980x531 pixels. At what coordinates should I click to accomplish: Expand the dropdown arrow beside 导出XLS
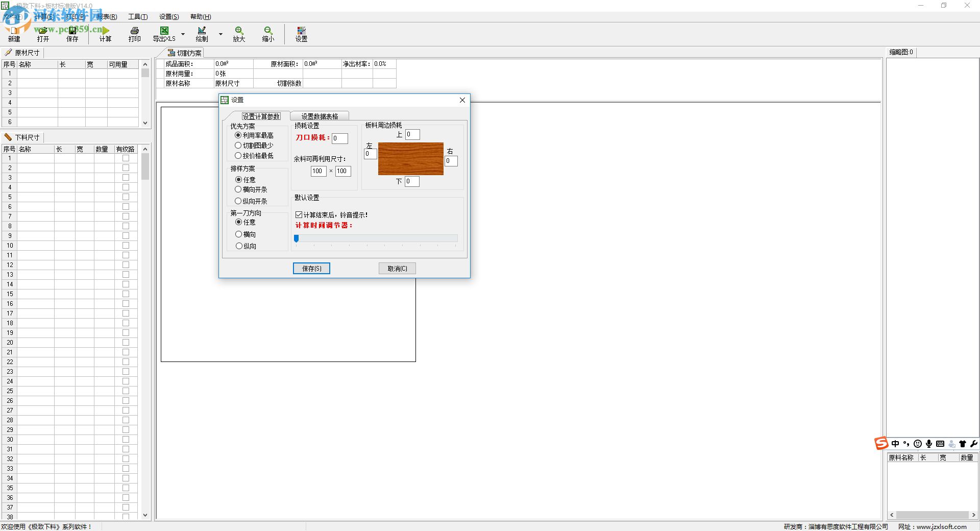point(183,34)
